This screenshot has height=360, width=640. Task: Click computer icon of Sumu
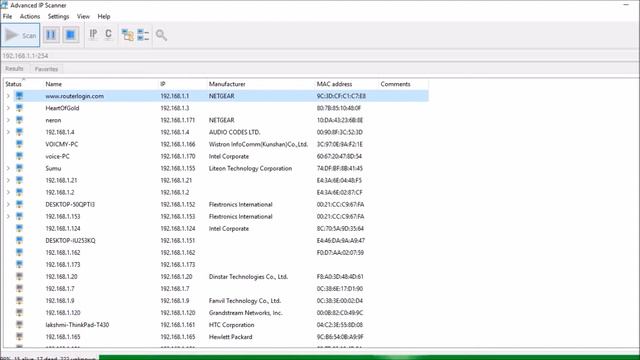[x=19, y=168]
